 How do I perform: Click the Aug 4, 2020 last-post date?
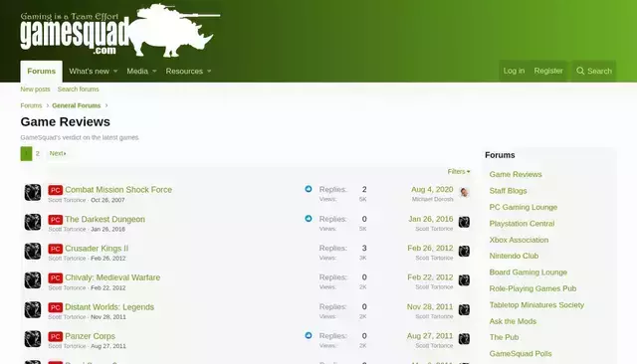click(432, 190)
